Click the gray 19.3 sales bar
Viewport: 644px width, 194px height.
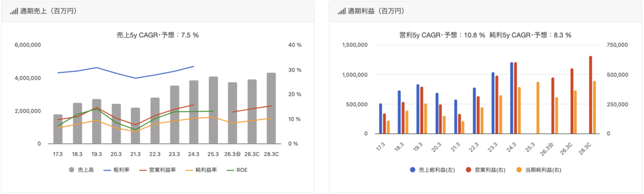(97, 121)
